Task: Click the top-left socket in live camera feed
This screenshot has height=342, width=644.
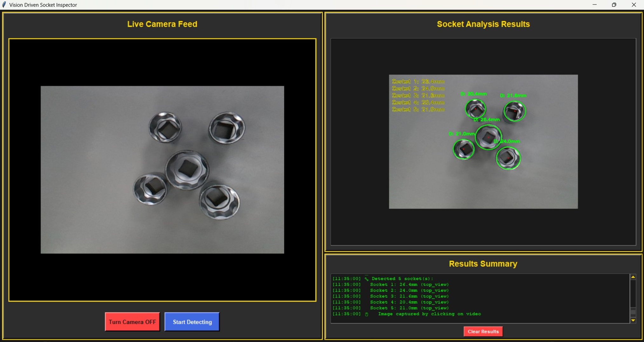Action: pos(165,127)
